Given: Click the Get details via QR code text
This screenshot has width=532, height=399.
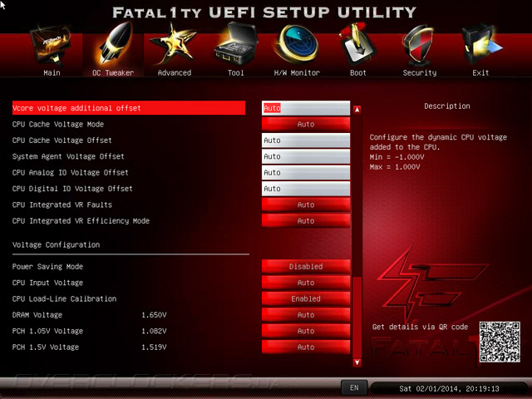Looking at the screenshot, I should pyautogui.click(x=420, y=327).
